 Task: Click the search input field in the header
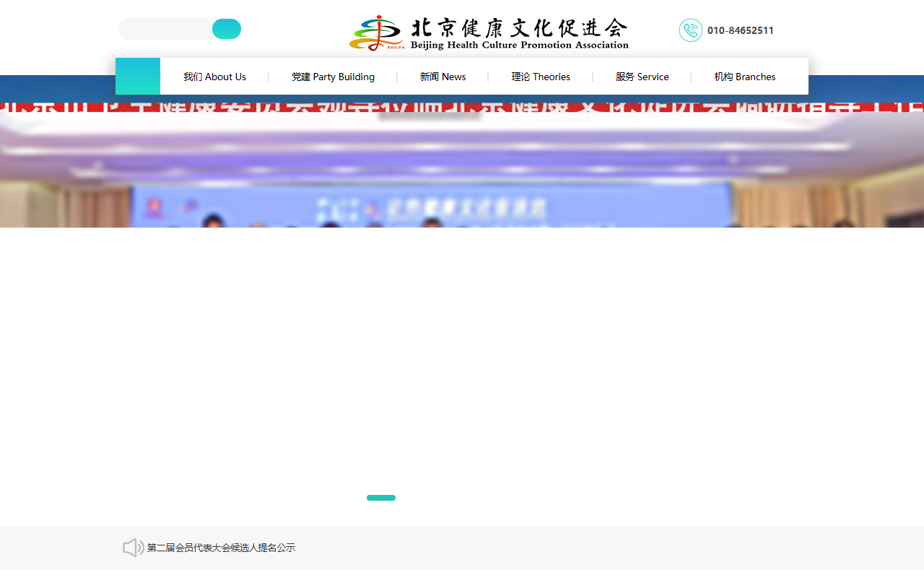(x=166, y=29)
